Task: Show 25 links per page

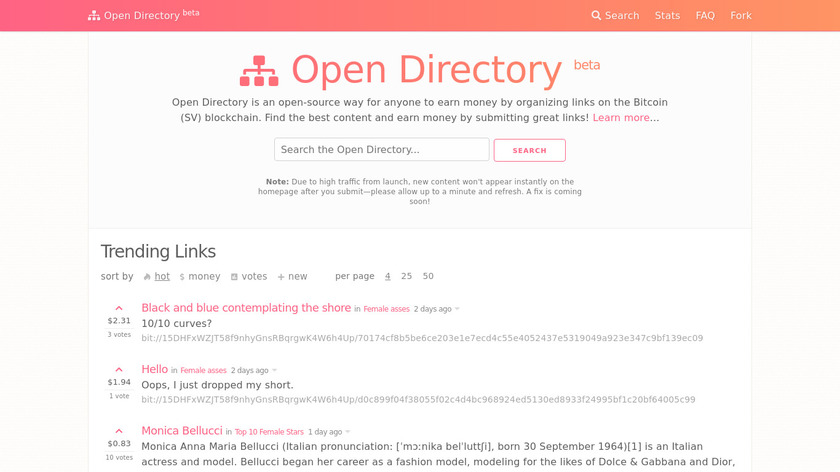Action: coord(407,276)
